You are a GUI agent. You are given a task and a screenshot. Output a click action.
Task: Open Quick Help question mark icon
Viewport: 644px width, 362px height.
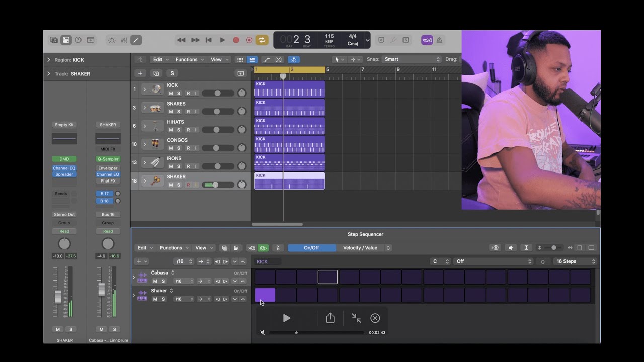pyautogui.click(x=78, y=40)
